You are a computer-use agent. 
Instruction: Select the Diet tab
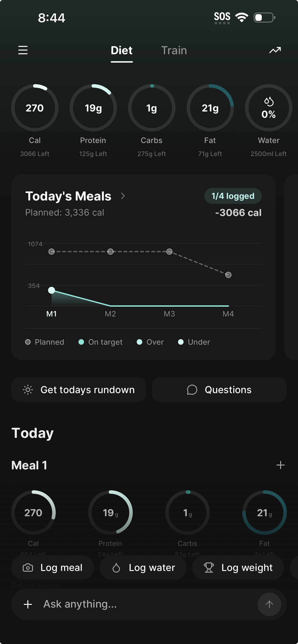click(122, 51)
